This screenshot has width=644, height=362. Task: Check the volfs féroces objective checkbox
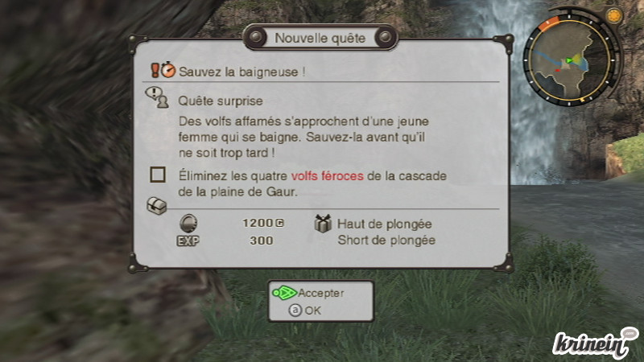158,175
